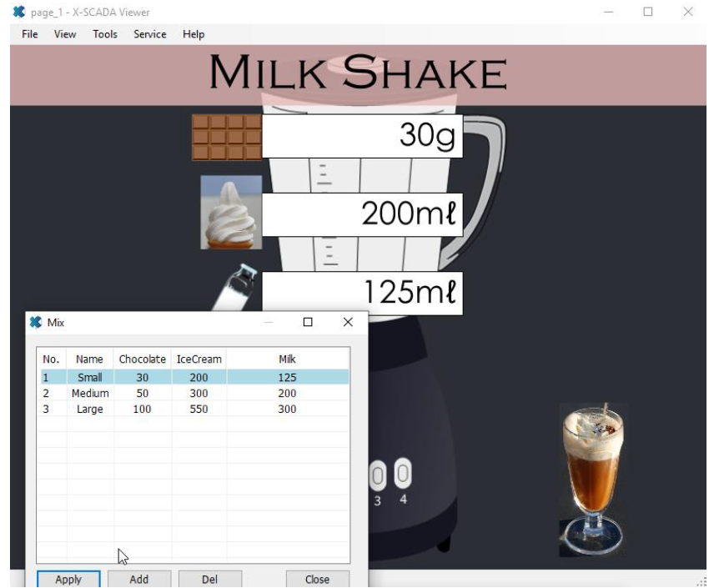Click the IceCream cell showing 550
The image size is (719, 588).
tap(199, 409)
